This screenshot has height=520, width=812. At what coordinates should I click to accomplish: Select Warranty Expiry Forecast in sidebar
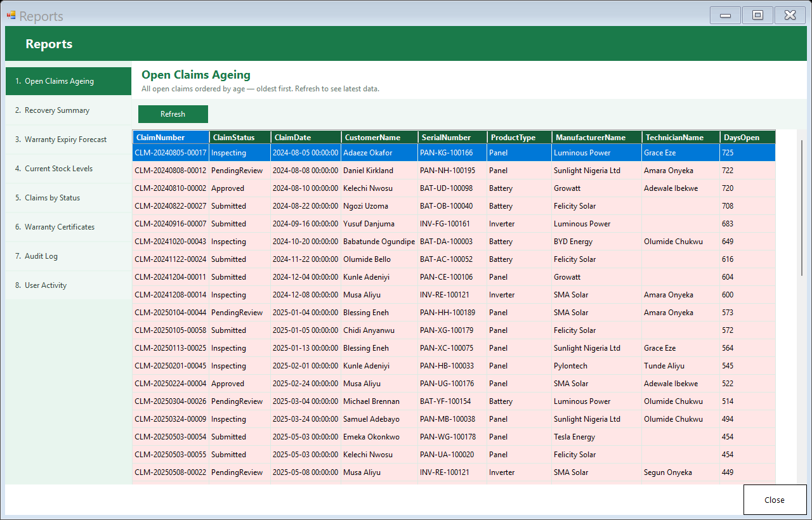(69, 140)
